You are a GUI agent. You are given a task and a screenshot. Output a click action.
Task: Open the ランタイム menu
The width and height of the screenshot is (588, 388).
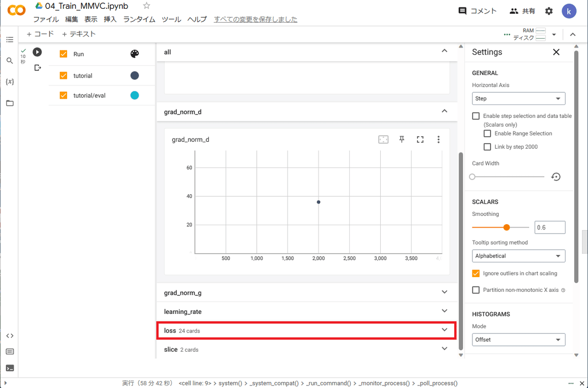(x=139, y=20)
